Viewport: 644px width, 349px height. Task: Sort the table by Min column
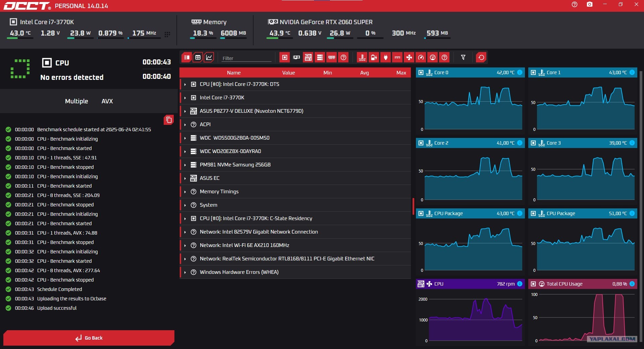click(328, 72)
